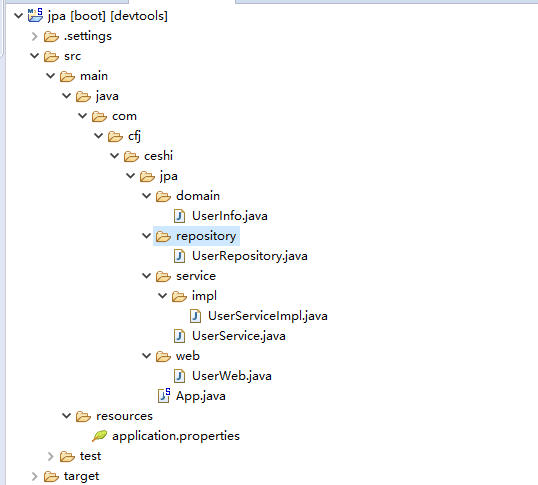Click the App.java Spring class icon
The image size is (538, 485).
click(164, 395)
